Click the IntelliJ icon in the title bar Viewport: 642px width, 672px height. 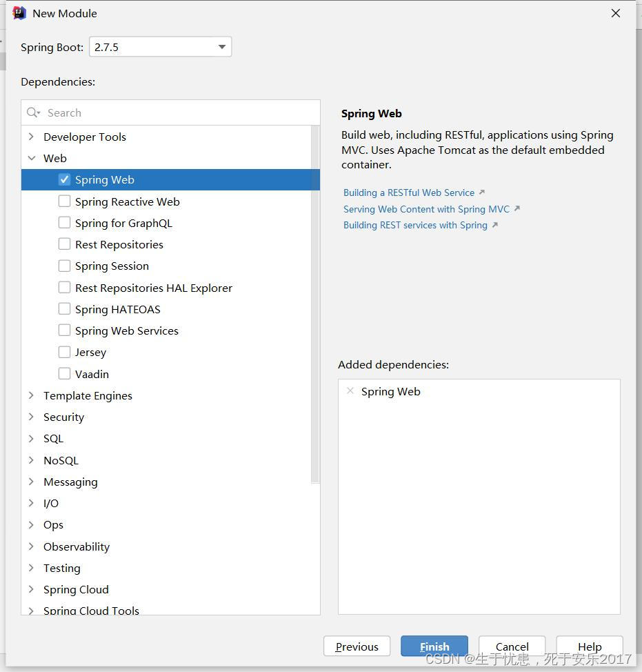coord(18,12)
